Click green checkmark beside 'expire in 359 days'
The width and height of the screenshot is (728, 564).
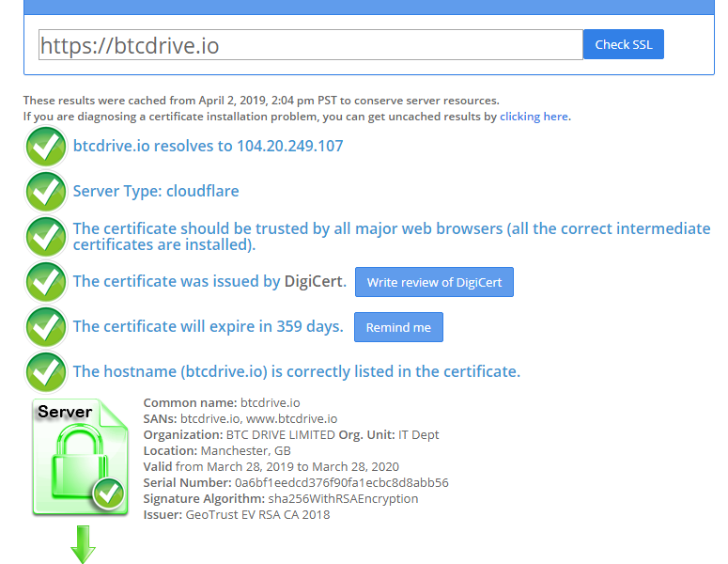coord(45,326)
